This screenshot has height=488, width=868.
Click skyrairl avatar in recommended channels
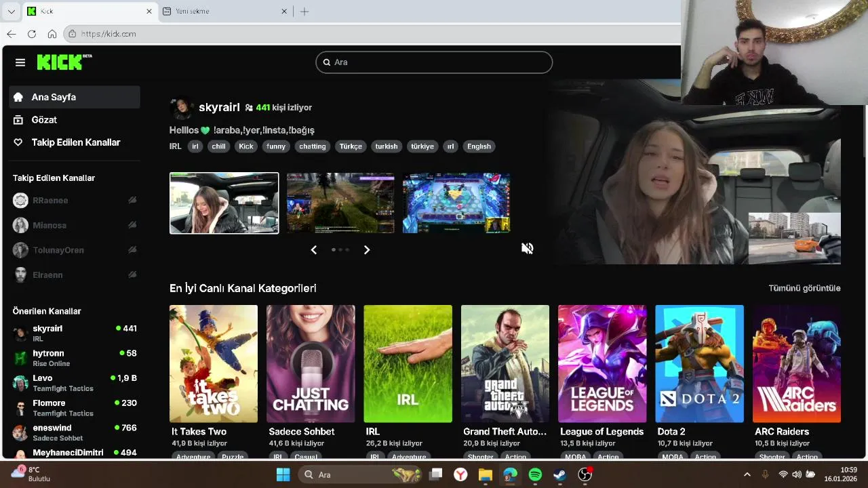[20, 333]
